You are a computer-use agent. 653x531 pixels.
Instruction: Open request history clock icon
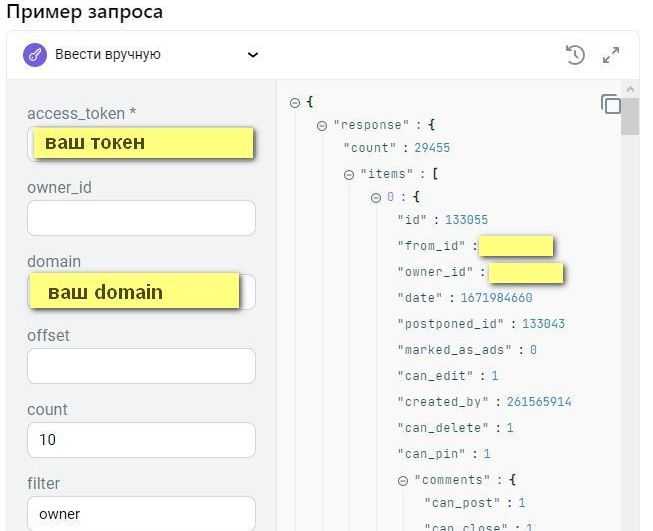pyautogui.click(x=576, y=55)
